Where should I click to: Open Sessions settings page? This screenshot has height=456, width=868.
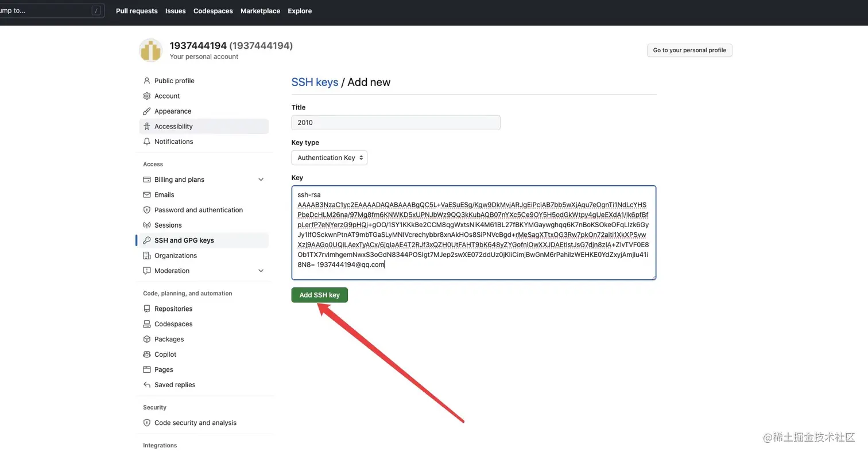204,225
